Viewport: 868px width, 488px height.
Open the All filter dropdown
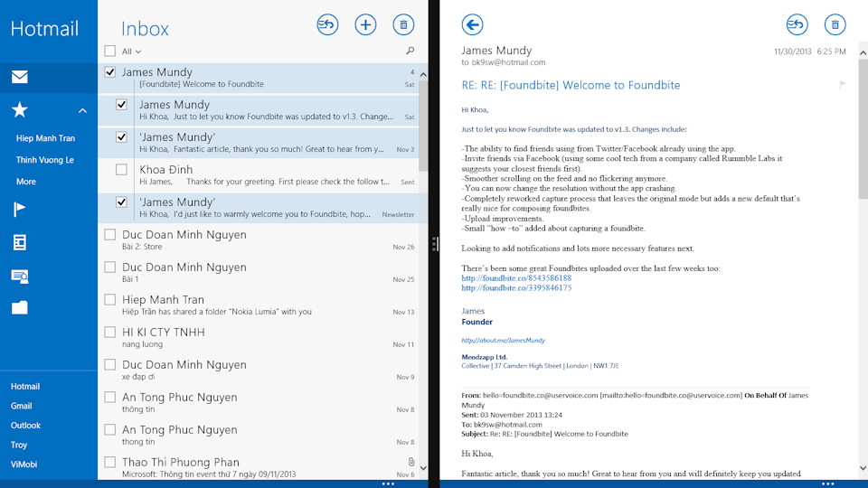(132, 52)
